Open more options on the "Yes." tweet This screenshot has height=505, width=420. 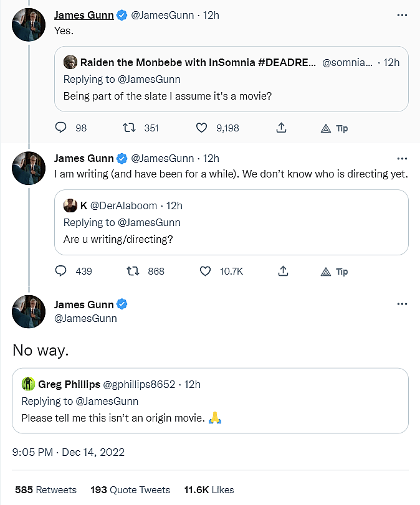[x=402, y=15]
